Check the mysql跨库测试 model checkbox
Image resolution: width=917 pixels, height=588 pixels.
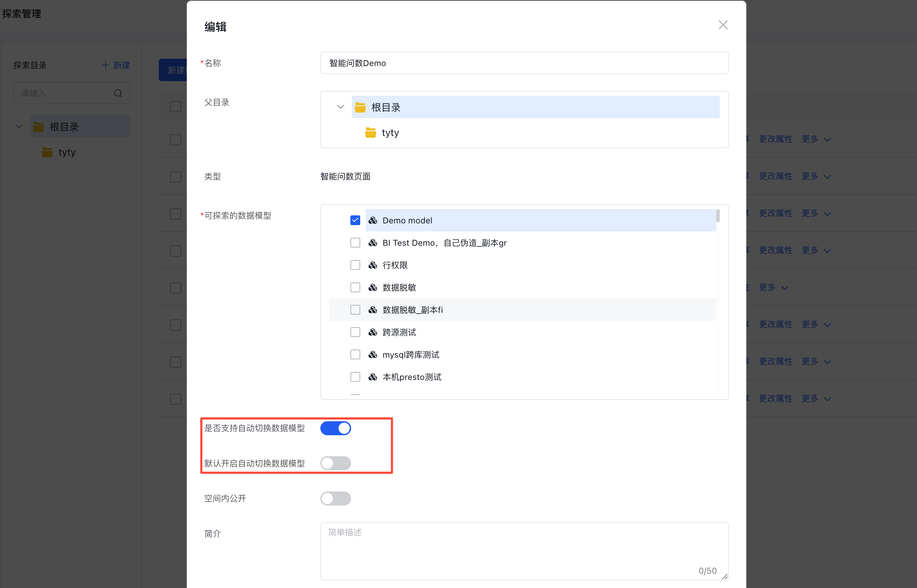tap(355, 355)
